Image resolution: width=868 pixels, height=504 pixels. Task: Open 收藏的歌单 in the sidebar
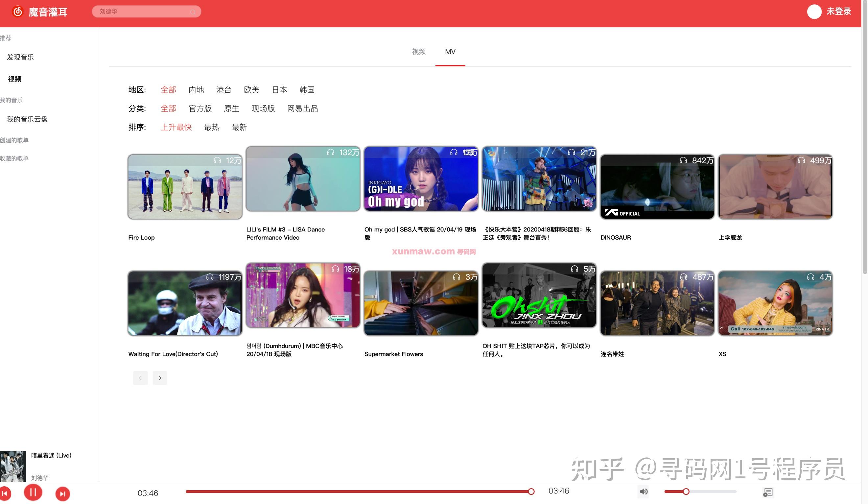click(x=14, y=158)
